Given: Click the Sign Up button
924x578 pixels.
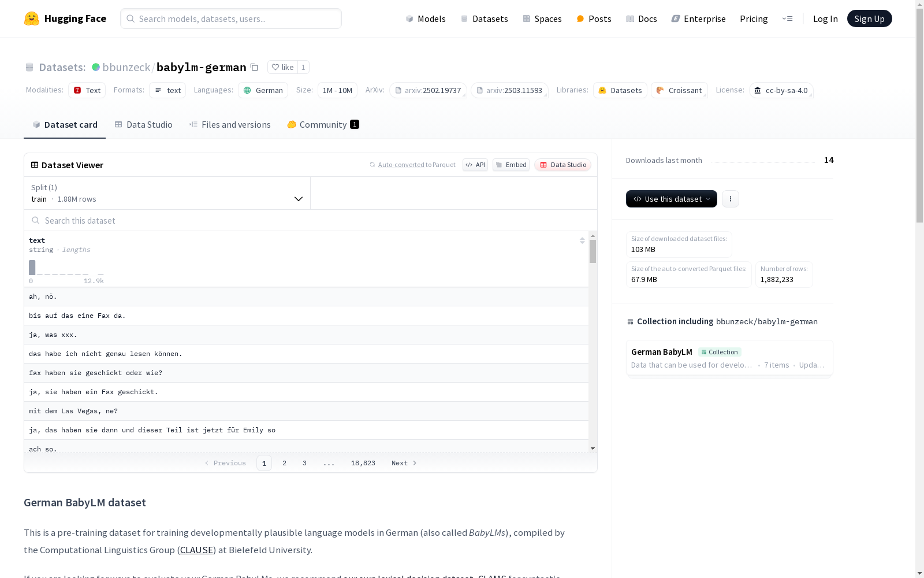Looking at the screenshot, I should coord(869,18).
